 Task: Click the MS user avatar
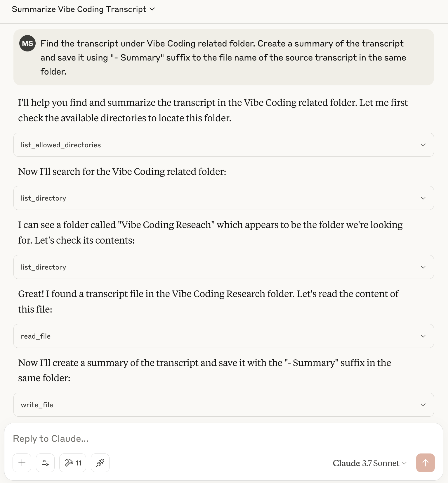click(x=27, y=44)
